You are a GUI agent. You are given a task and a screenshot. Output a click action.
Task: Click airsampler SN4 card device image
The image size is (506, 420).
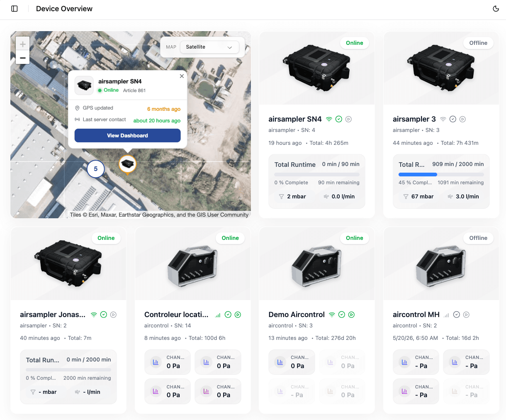point(316,68)
